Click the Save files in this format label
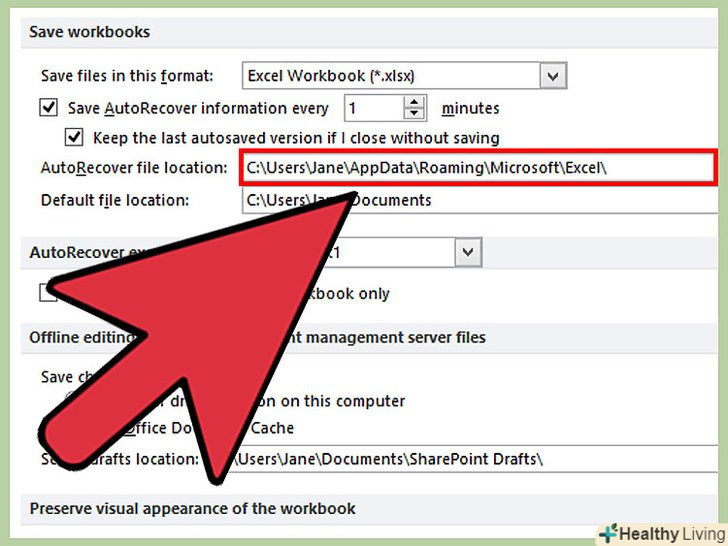728x546 pixels. 127,76
